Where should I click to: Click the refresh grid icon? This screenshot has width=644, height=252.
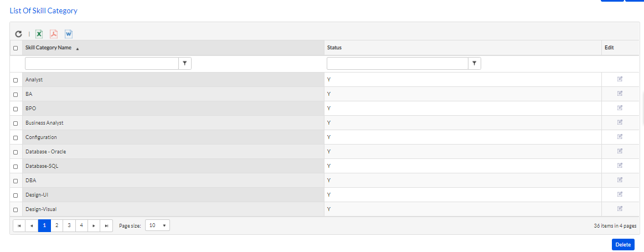[x=18, y=34]
